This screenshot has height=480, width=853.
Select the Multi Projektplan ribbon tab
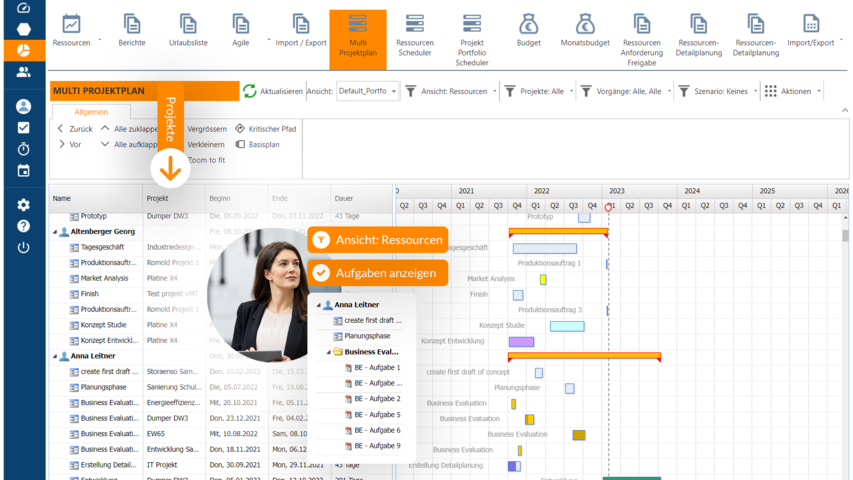click(x=357, y=38)
